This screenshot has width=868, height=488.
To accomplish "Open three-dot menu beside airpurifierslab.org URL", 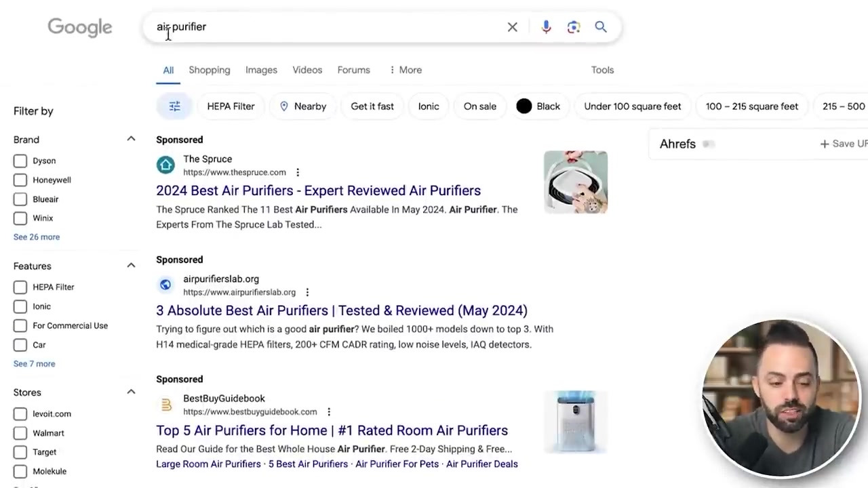I will 307,292.
